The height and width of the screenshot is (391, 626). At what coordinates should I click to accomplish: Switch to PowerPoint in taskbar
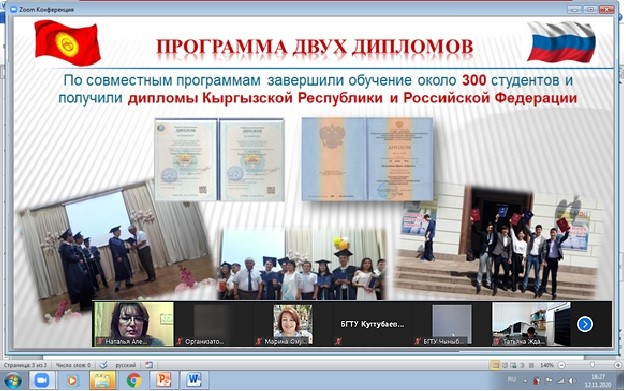164,380
